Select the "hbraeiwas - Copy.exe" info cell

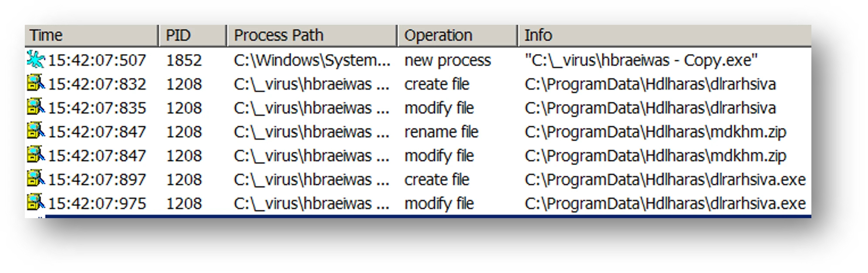point(641,60)
